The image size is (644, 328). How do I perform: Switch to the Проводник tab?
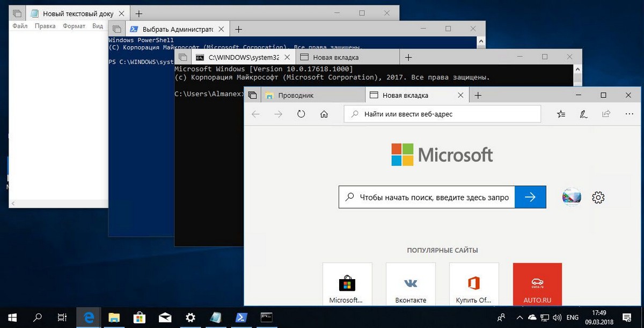(313, 95)
